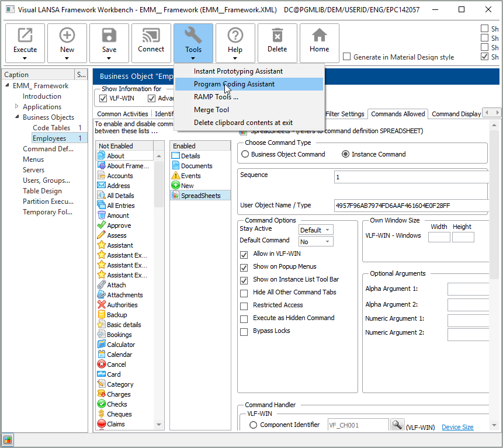This screenshot has width=503, height=448.
Task: Select the Events item in Enabled list
Action: [190, 176]
